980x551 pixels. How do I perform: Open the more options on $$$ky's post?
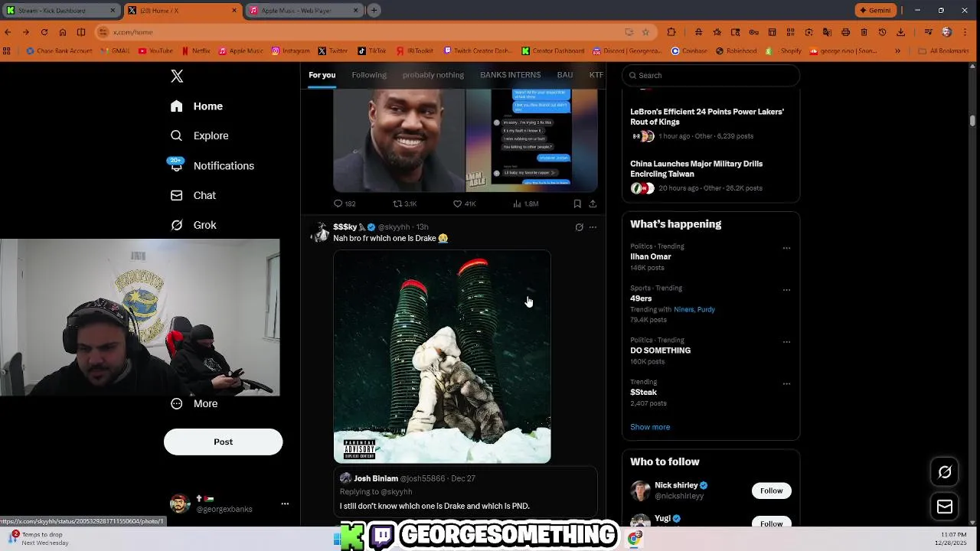click(593, 227)
